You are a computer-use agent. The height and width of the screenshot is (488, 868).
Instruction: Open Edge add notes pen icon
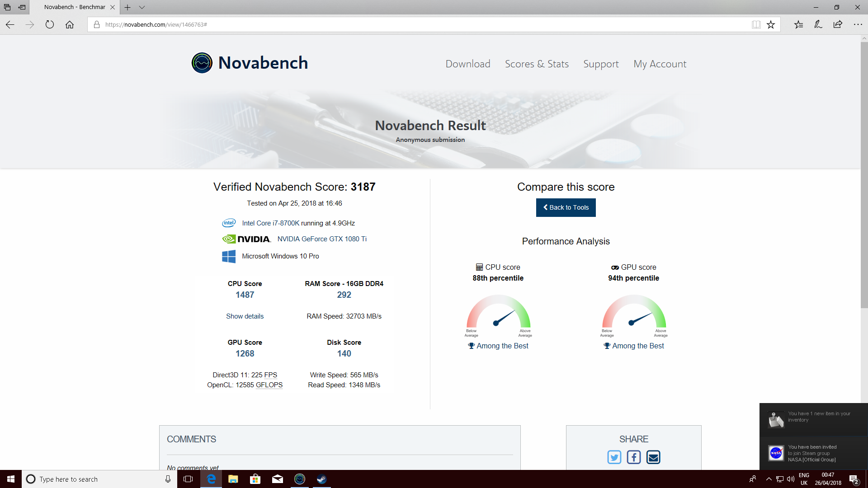pyautogui.click(x=818, y=24)
